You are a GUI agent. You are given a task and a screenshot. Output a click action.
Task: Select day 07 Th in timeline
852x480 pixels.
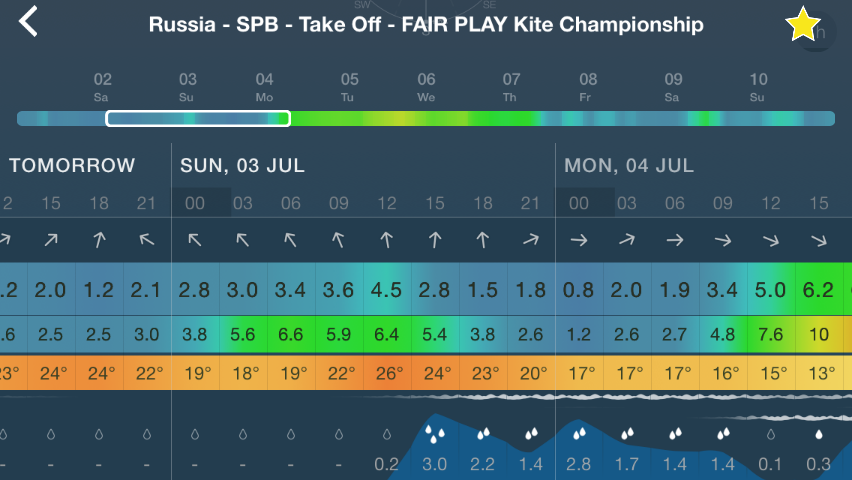click(510, 87)
